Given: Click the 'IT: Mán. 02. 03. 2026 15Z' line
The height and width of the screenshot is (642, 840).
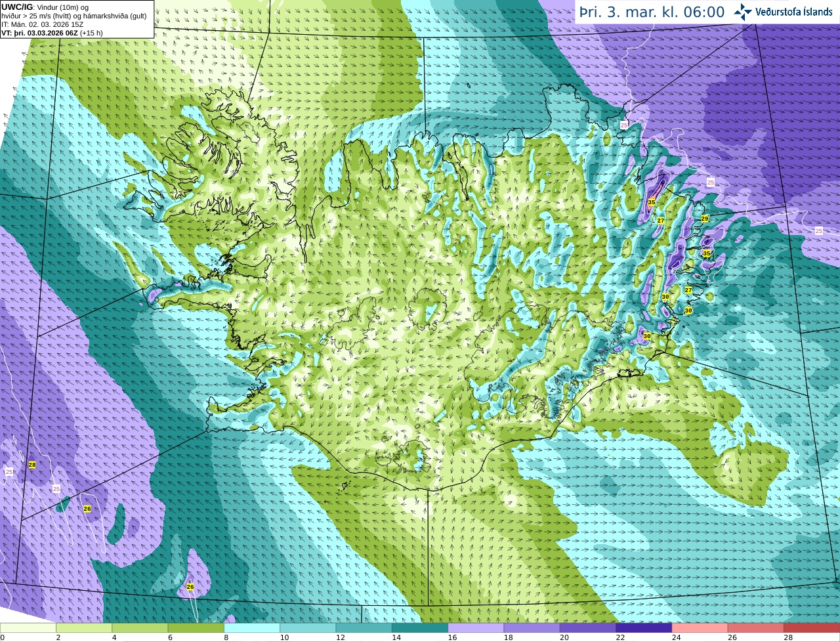Looking at the screenshot, I should coord(42,24).
